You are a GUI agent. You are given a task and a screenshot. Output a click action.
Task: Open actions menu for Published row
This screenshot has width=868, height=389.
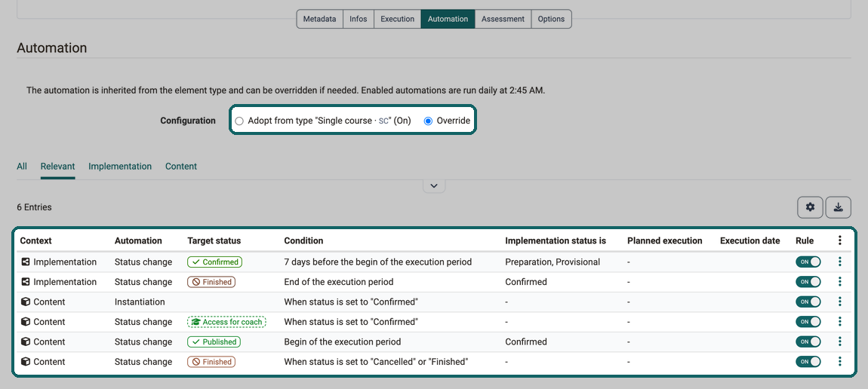pyautogui.click(x=840, y=342)
